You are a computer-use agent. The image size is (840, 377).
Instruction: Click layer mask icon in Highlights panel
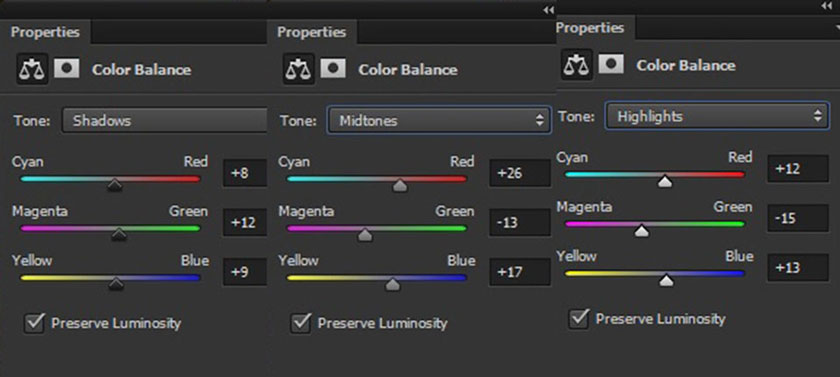(x=611, y=64)
